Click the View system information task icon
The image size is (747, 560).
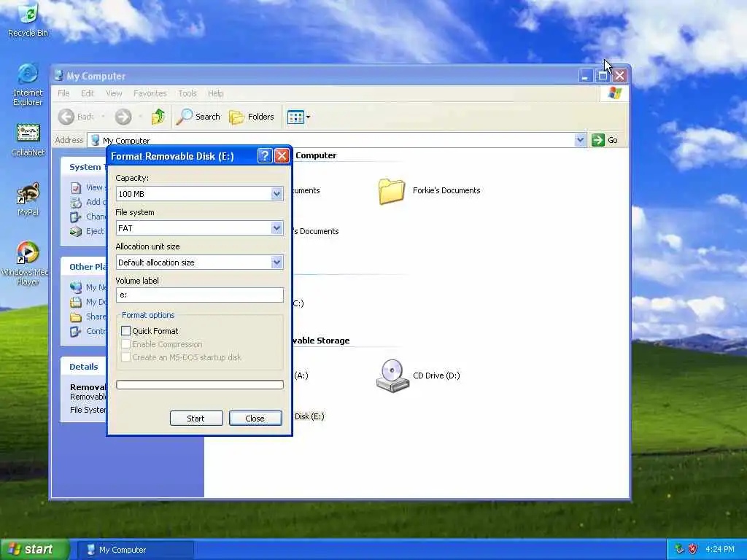76,187
